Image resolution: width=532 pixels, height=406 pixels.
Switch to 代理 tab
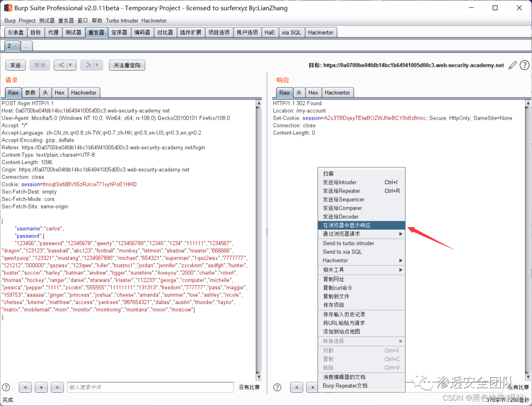click(53, 33)
